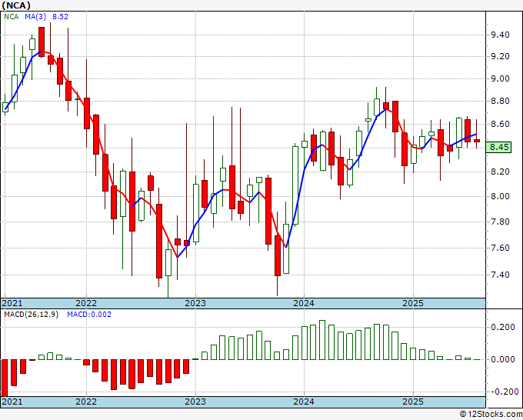Viewport: 523px width, 420px height.
Task: Click 2023 on the price chart timeline
Action: pos(195,303)
